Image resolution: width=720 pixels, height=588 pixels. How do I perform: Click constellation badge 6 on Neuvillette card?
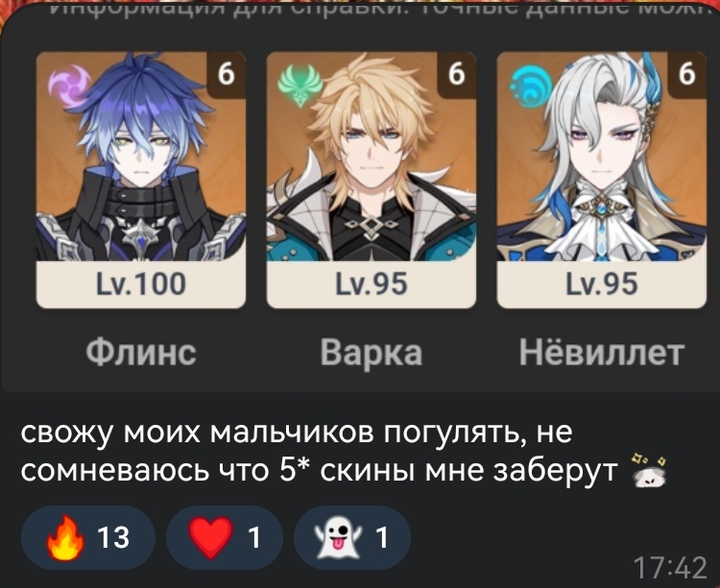pyautogui.click(x=687, y=75)
